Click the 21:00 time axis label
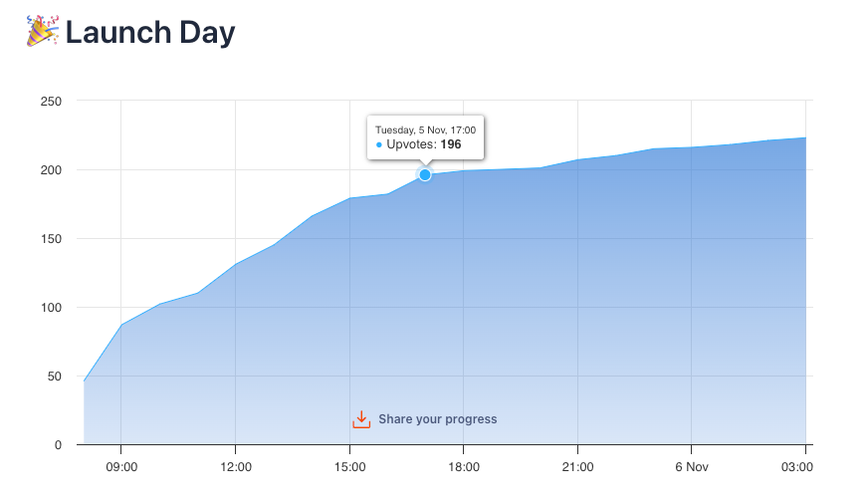Screen dimensions: 868x504 pos(577,466)
